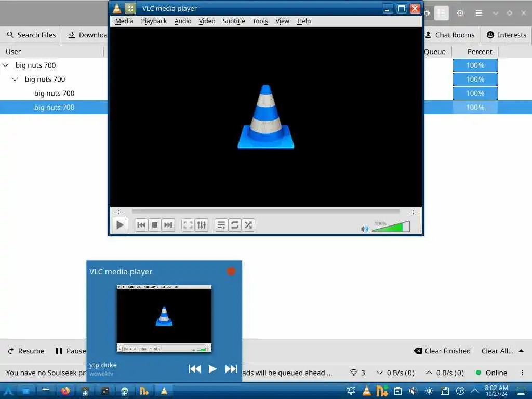This screenshot has width=532, height=399.
Task: Click the elapsed time label in VLC
Action: coord(118,212)
